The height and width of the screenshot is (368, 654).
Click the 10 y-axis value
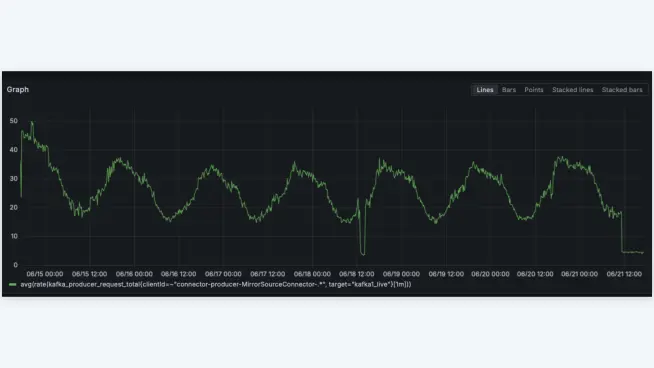tap(14, 236)
